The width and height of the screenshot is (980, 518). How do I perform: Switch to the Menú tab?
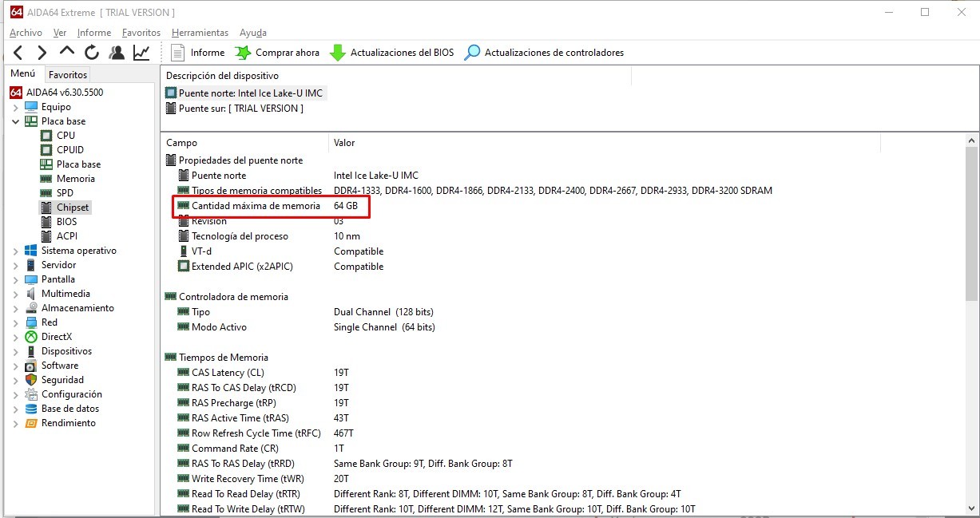point(22,73)
